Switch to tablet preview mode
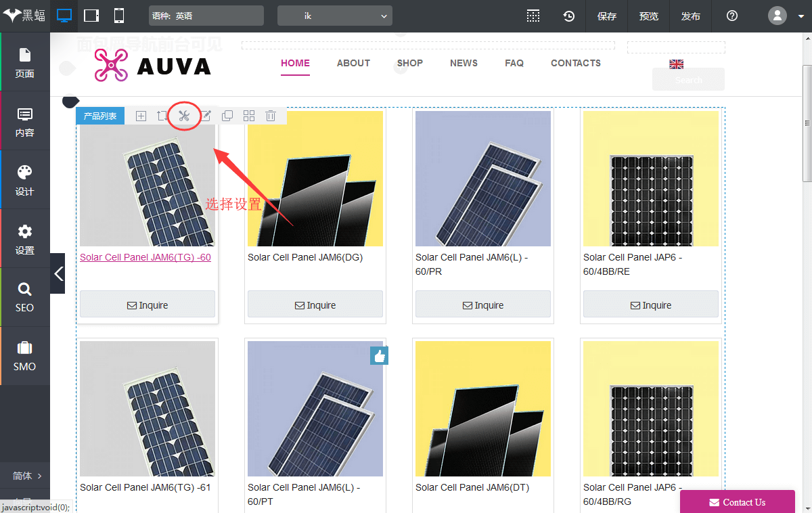The image size is (812, 513). pyautogui.click(x=91, y=16)
